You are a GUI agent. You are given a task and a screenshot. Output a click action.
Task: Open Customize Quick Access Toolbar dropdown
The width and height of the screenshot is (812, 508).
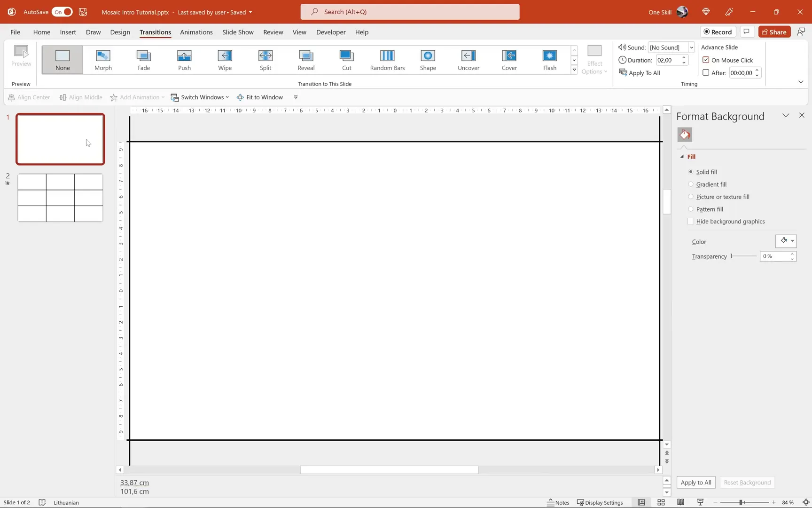(296, 97)
